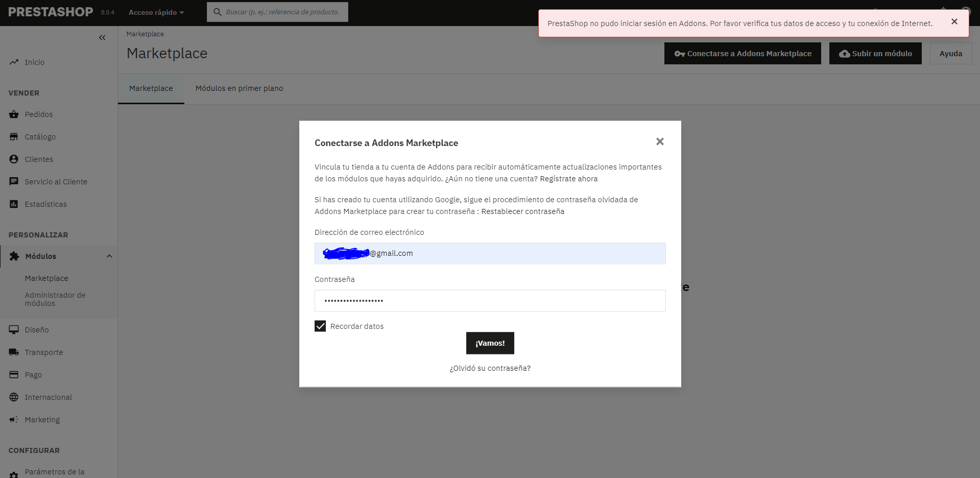Open the Ayuda help button
Viewport: 980px width, 478px height.
pyautogui.click(x=951, y=53)
